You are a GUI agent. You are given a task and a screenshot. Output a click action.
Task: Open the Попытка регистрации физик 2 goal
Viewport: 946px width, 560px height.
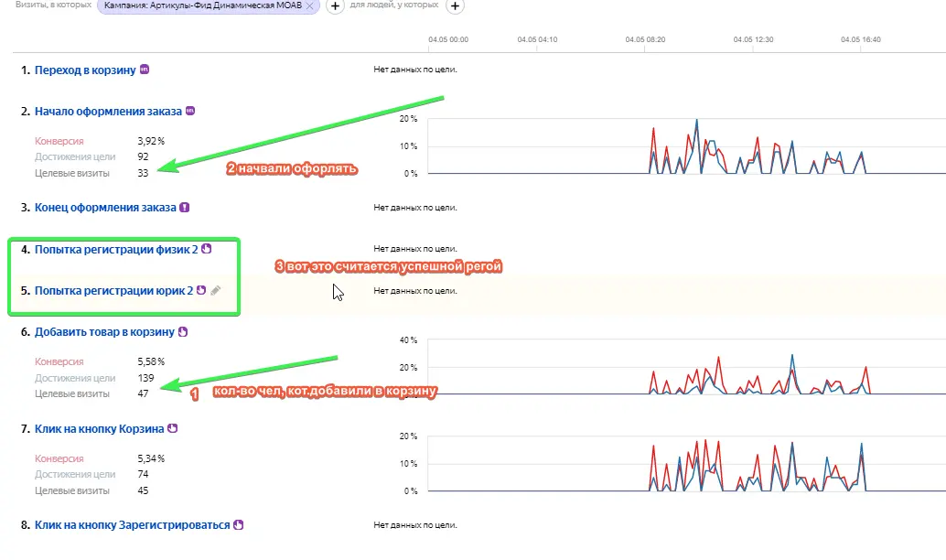click(115, 249)
